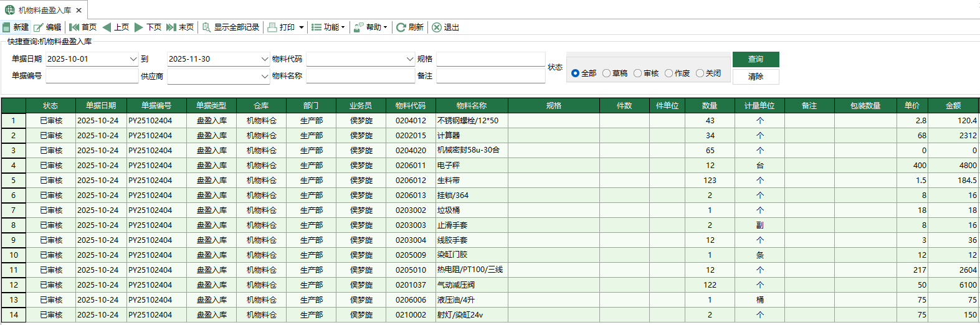Click the 刷新 refresh icon
980x325 pixels.
pyautogui.click(x=401, y=27)
